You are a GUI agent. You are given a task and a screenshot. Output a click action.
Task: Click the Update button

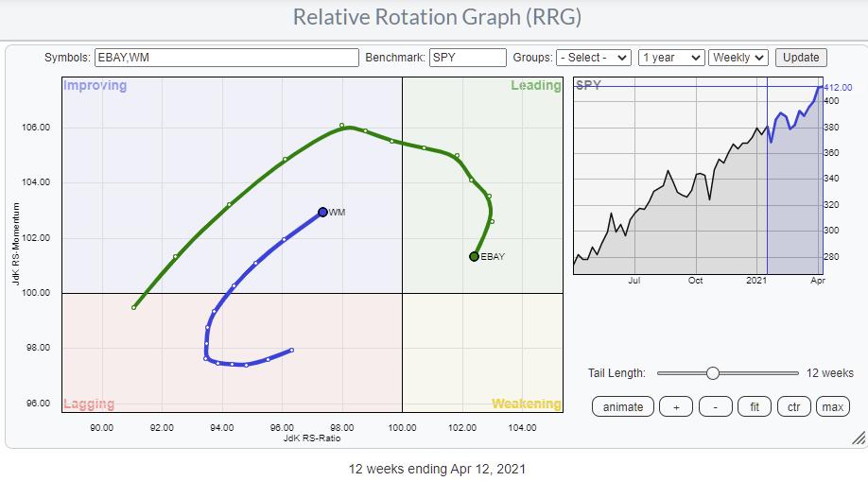(x=801, y=58)
